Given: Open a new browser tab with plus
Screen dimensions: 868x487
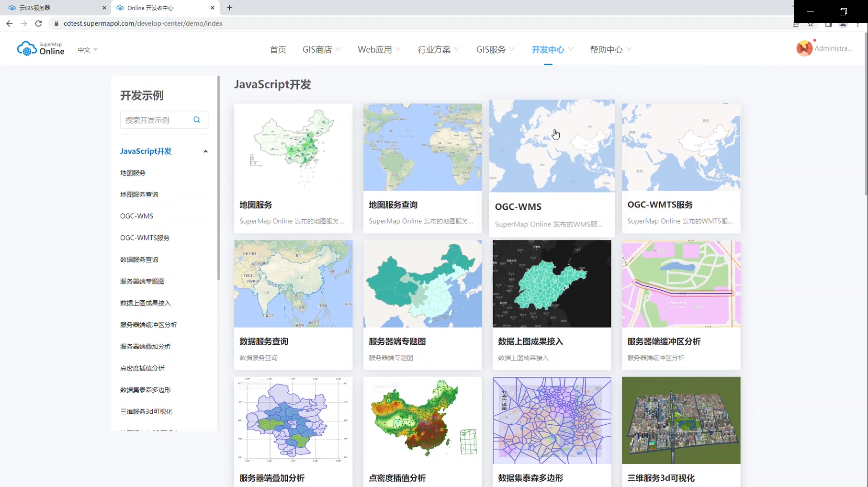Looking at the screenshot, I should click(230, 8).
